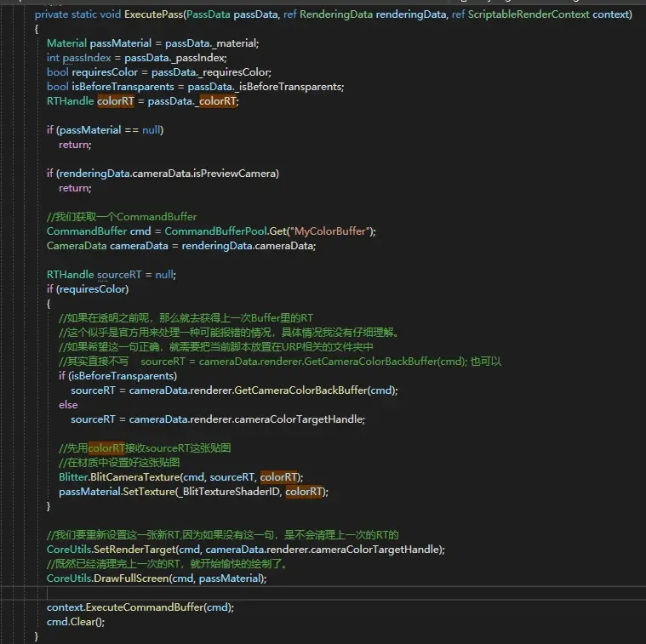Click the Clear method in cmd.Clear()
This screenshot has height=644, width=646.
click(x=83, y=622)
